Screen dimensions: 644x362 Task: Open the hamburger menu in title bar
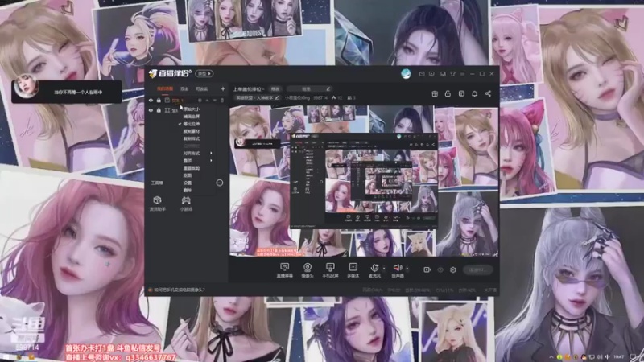pos(462,74)
